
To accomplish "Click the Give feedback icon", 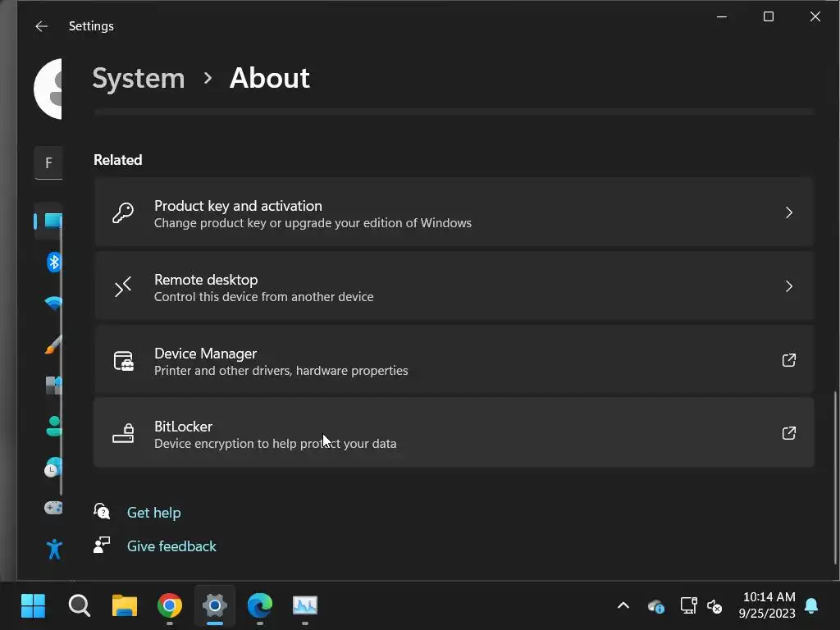I will (x=102, y=546).
